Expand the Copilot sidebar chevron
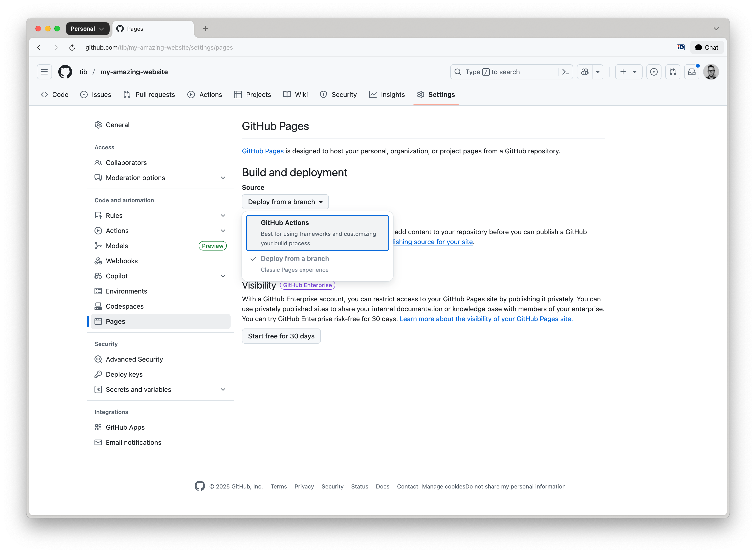This screenshot has height=553, width=756. 223,276
